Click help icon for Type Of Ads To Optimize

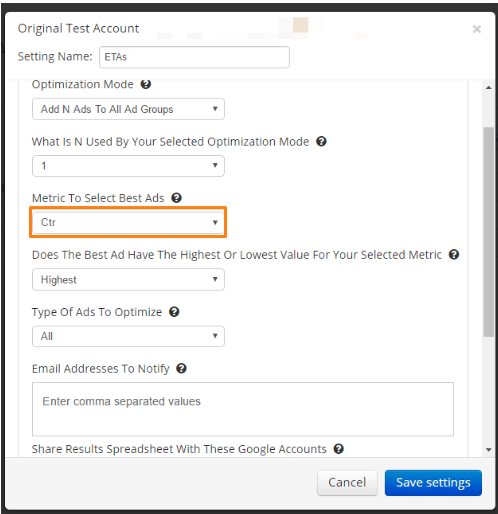(x=174, y=312)
